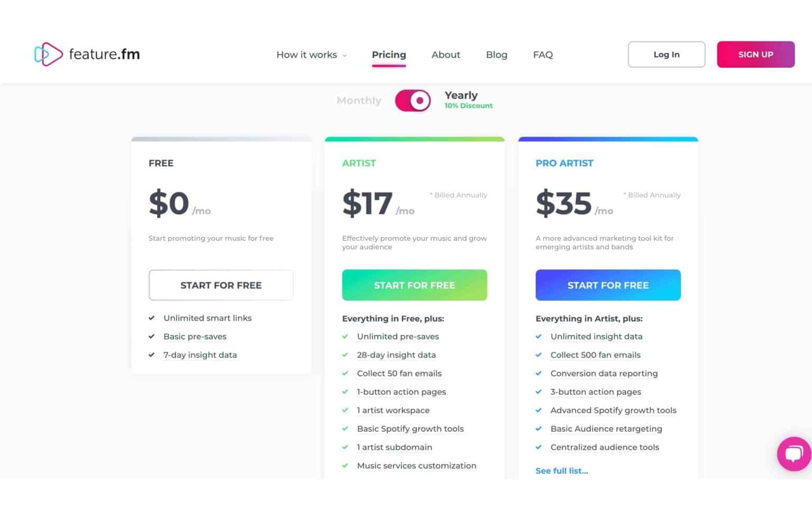Open the chat support widget

(793, 454)
